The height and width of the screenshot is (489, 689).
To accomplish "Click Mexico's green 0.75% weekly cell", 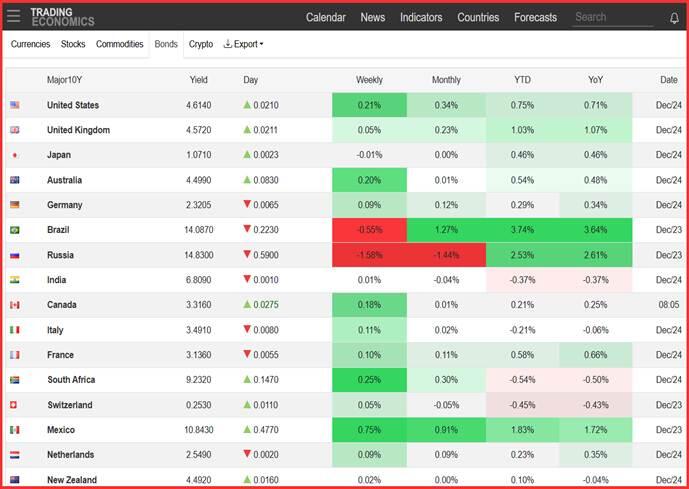I will click(369, 430).
